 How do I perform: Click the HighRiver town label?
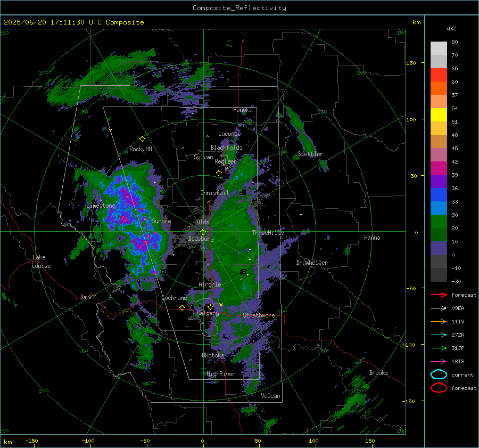pyautogui.click(x=221, y=374)
